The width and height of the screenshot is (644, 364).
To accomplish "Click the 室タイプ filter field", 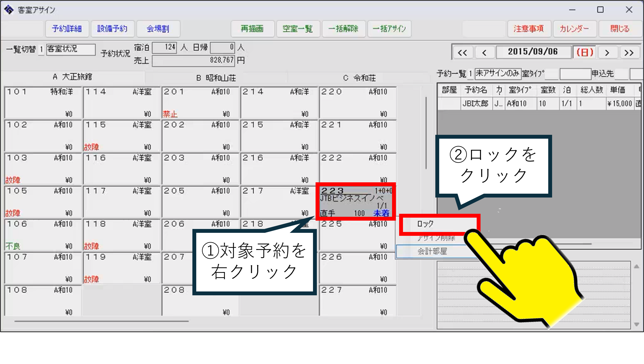I will tap(575, 74).
